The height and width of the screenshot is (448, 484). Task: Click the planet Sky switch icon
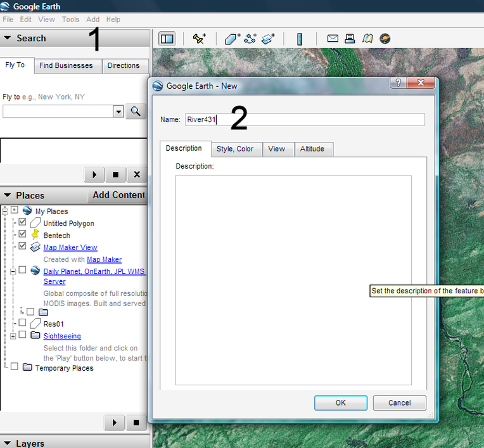coord(385,39)
